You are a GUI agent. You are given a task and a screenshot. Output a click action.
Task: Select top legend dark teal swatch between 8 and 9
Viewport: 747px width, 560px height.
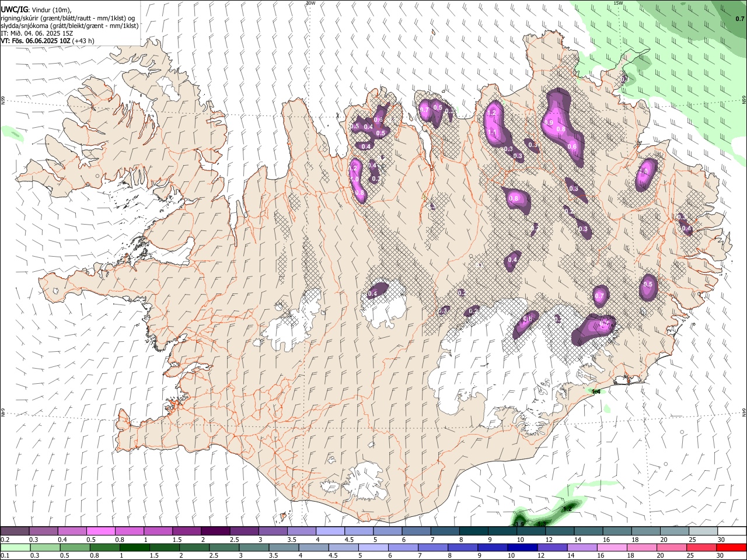[x=473, y=531]
